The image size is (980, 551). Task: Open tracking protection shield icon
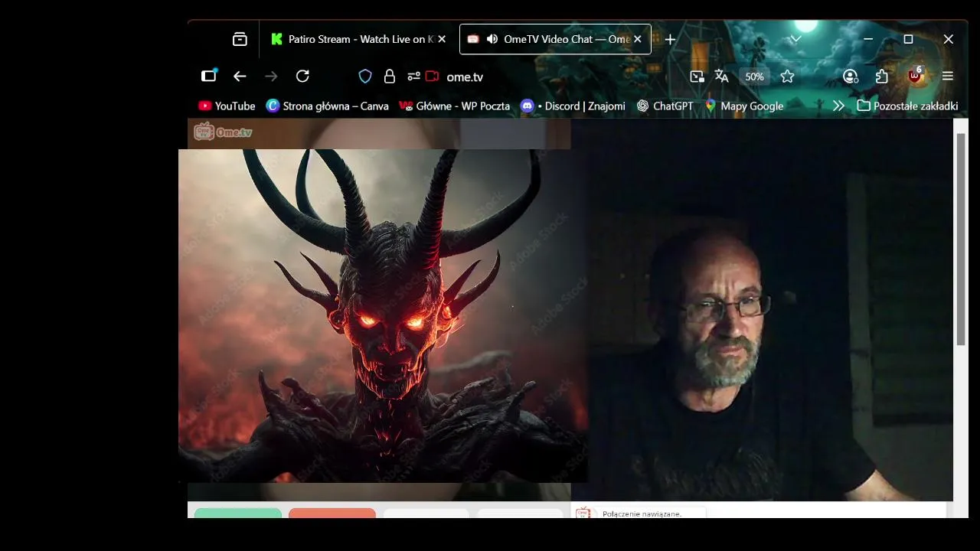pos(365,77)
